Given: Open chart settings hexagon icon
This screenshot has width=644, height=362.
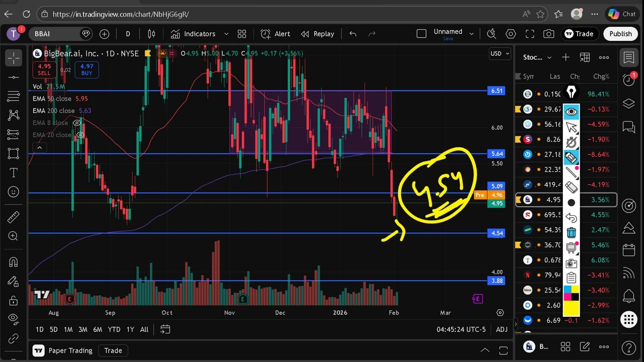Looking at the screenshot, I should coord(511,34).
